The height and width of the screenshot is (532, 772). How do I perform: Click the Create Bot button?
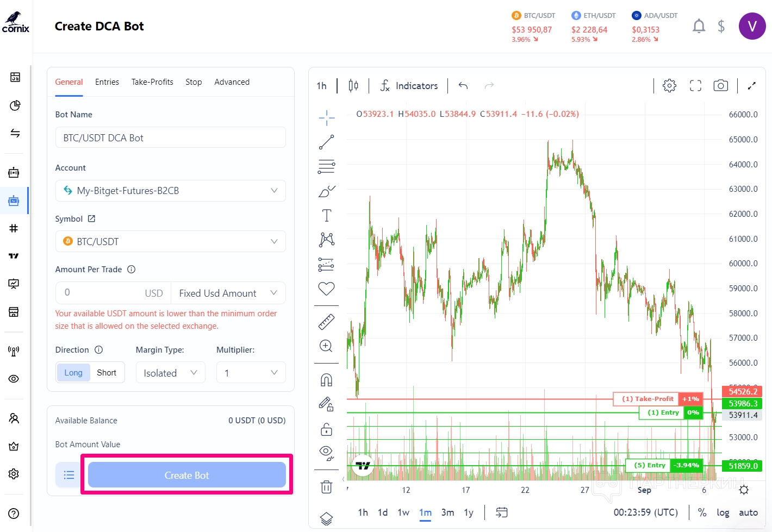(x=186, y=475)
